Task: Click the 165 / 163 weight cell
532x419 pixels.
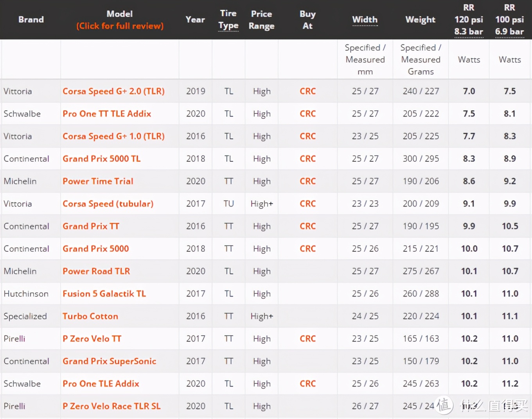Action: coord(421,338)
